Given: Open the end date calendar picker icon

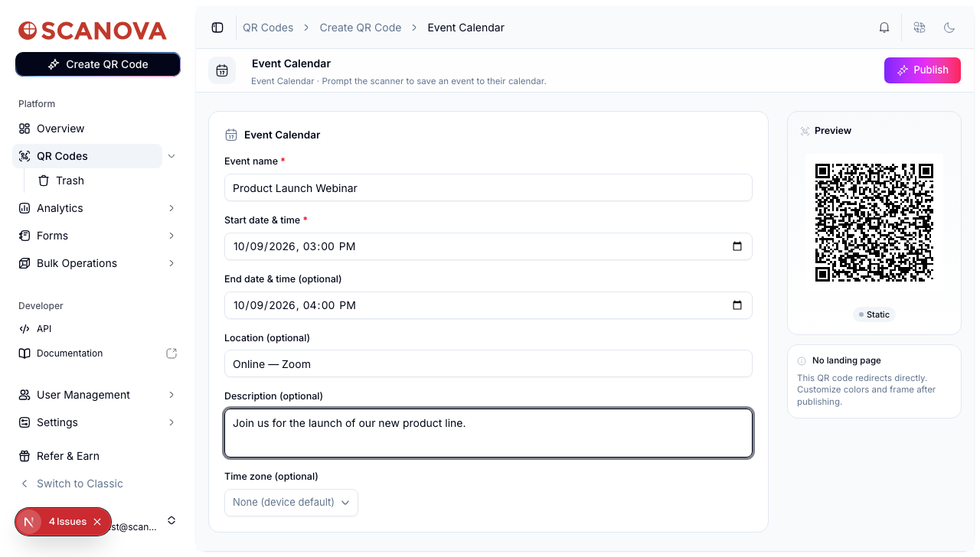Looking at the screenshot, I should [x=737, y=305].
